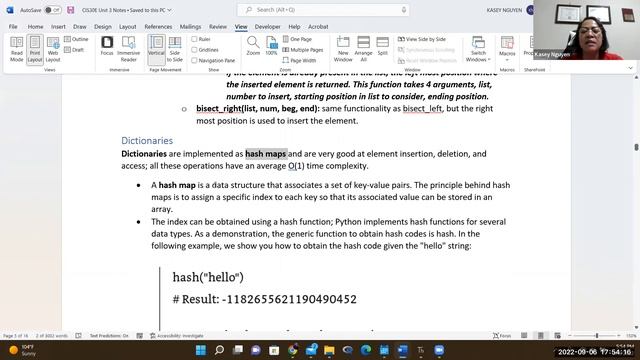640x360 pixels.
Task: Click the highlighted 'hash maps' text
Action: pyautogui.click(x=266, y=154)
